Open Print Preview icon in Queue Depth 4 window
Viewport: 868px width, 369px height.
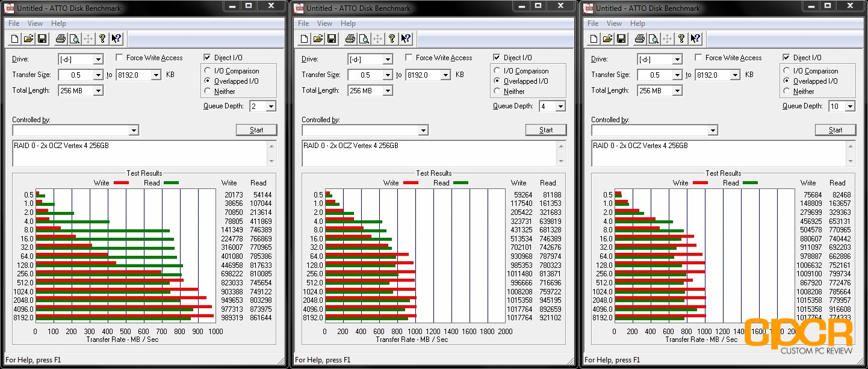tap(364, 39)
